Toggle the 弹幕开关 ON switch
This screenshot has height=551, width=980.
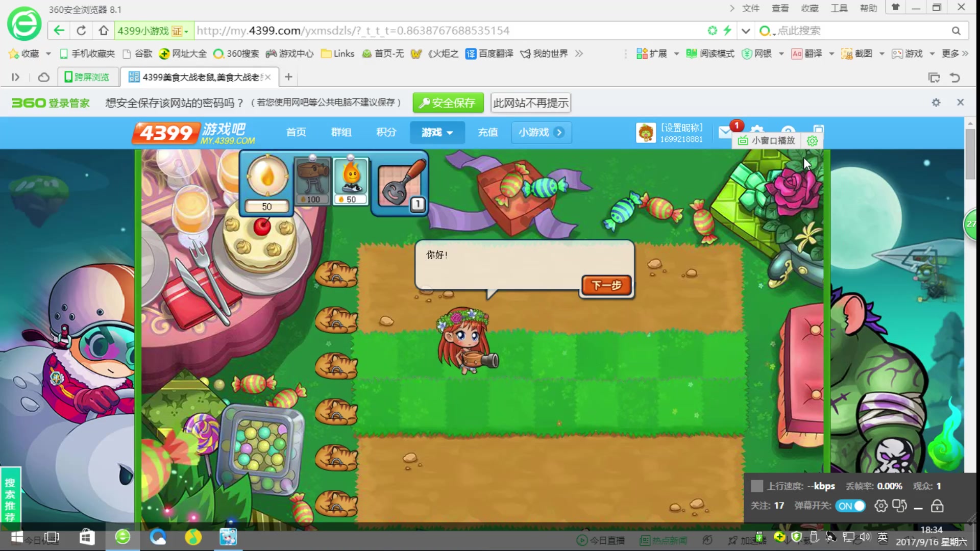point(850,506)
